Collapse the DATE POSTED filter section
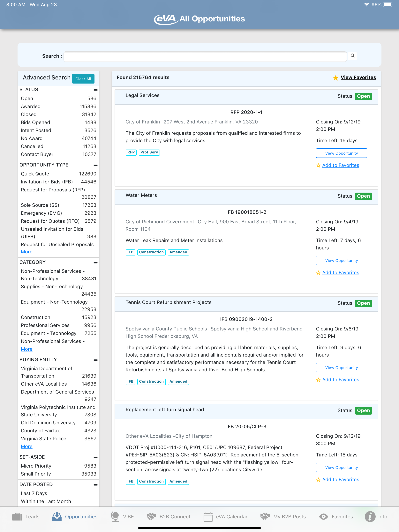 95,485
